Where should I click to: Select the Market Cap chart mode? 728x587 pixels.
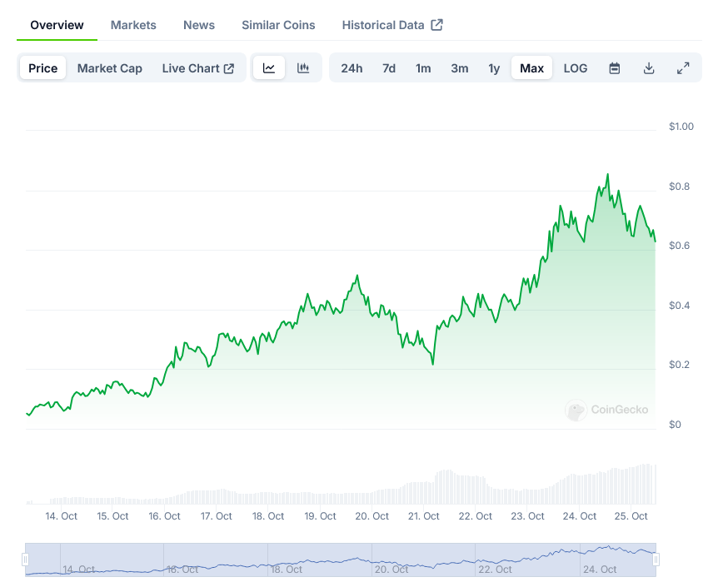[x=110, y=68]
